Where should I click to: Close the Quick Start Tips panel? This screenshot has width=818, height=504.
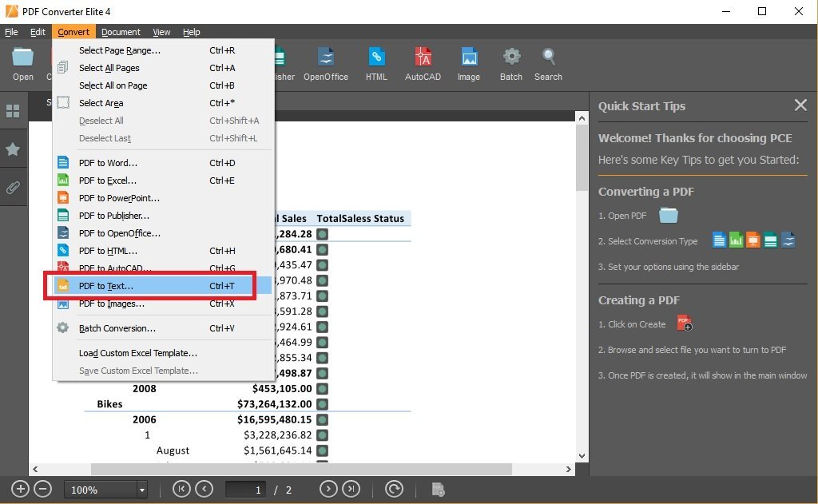point(800,105)
